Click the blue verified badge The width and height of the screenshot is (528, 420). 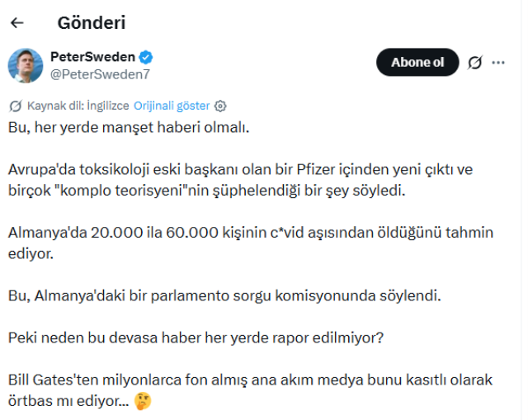[x=146, y=57]
